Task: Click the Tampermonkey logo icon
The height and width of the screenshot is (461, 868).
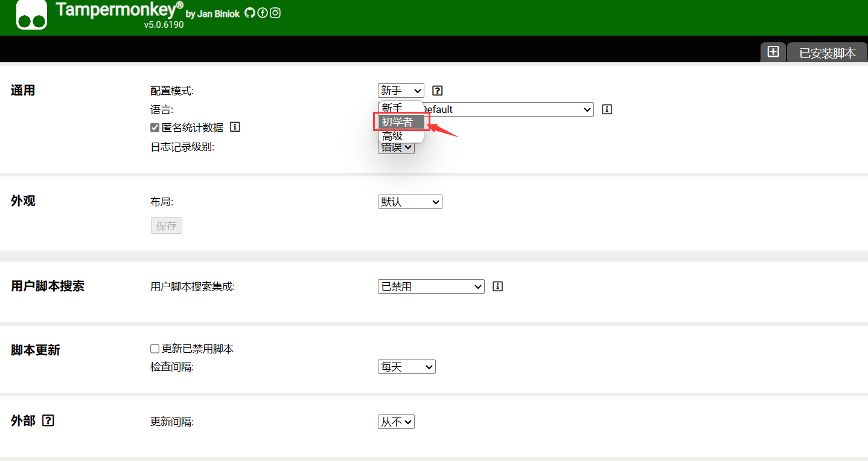Action: [32, 15]
